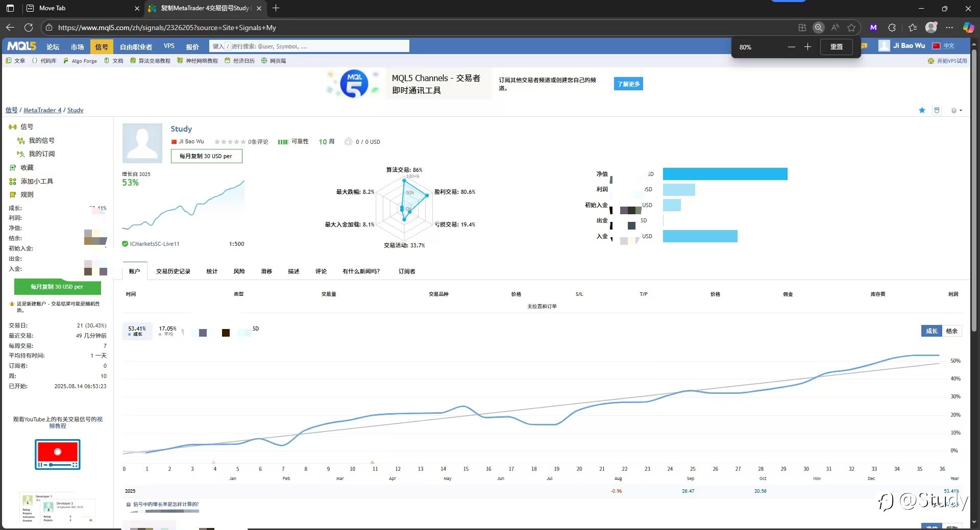This screenshot has height=530, width=980.
Task: Increase zoom with the plus button
Action: tap(807, 47)
